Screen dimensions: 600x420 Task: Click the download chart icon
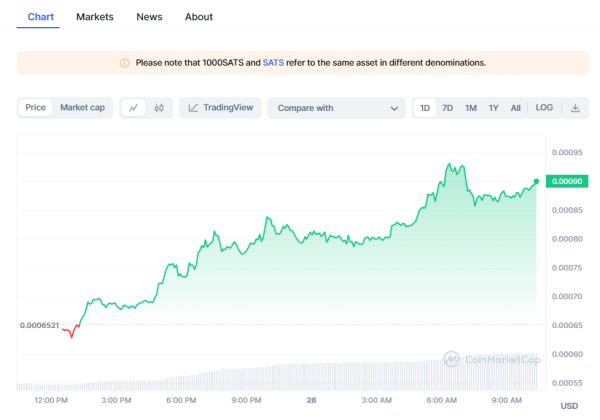(575, 108)
